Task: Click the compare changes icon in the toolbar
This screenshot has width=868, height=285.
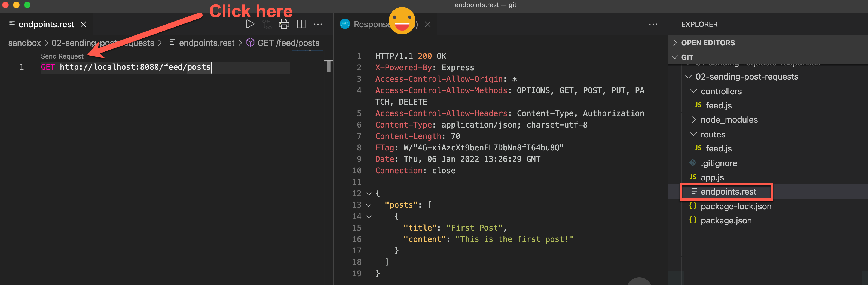Action: click(267, 24)
